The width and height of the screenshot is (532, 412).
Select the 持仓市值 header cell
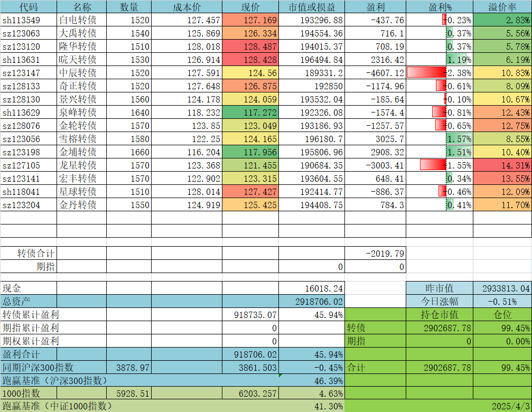[x=440, y=315]
